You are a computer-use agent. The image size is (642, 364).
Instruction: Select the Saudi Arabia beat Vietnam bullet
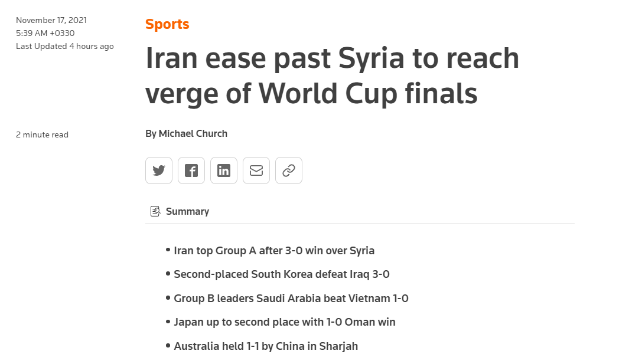(291, 298)
